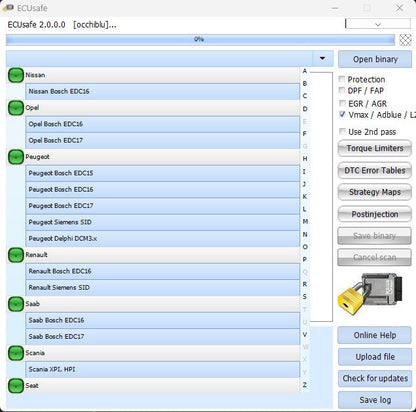Click the Save log button
This screenshot has width=416, height=412.
click(375, 400)
